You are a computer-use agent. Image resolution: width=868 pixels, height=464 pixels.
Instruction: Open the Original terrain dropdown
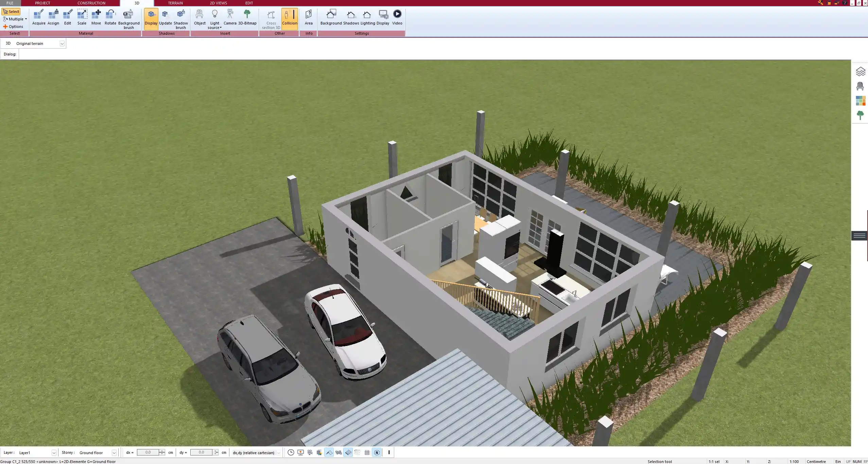(62, 43)
